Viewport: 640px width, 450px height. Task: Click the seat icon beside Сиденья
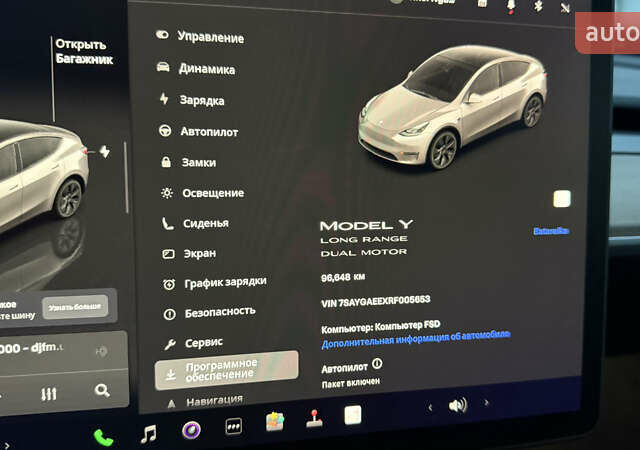[x=167, y=223]
